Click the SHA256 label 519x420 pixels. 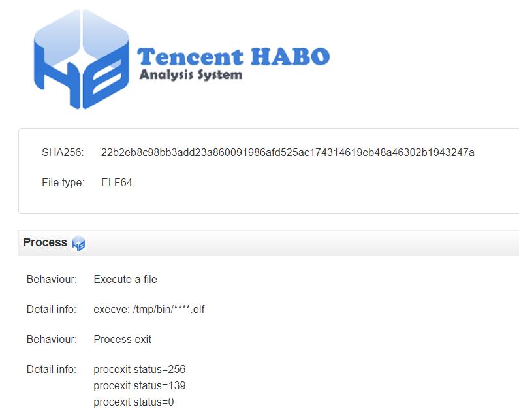[63, 152]
